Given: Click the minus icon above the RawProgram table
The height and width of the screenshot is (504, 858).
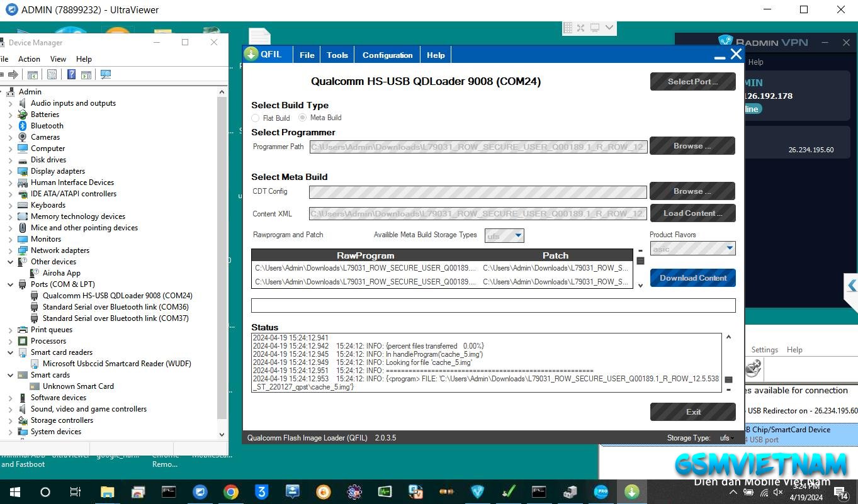Looking at the screenshot, I should [640, 250].
